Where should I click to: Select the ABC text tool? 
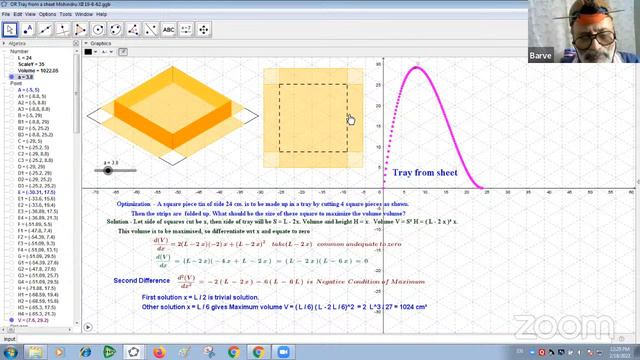(168, 30)
